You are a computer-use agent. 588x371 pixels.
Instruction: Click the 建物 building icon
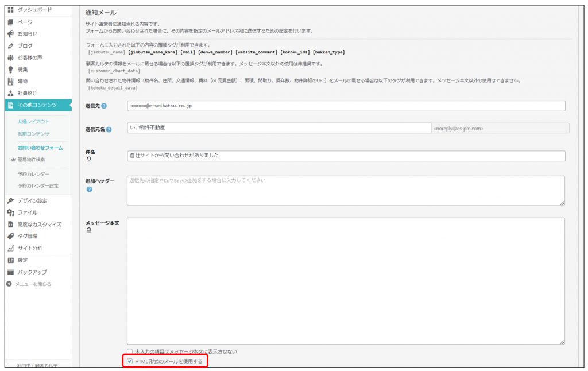(10, 81)
